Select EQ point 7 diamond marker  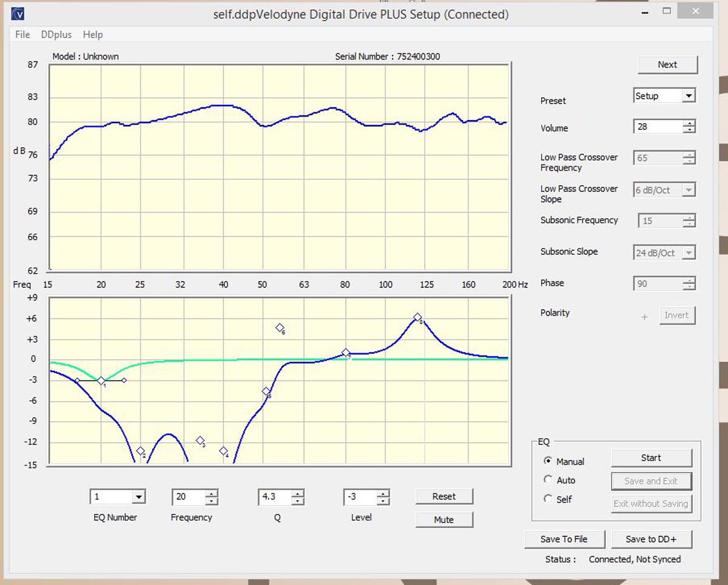pos(346,353)
